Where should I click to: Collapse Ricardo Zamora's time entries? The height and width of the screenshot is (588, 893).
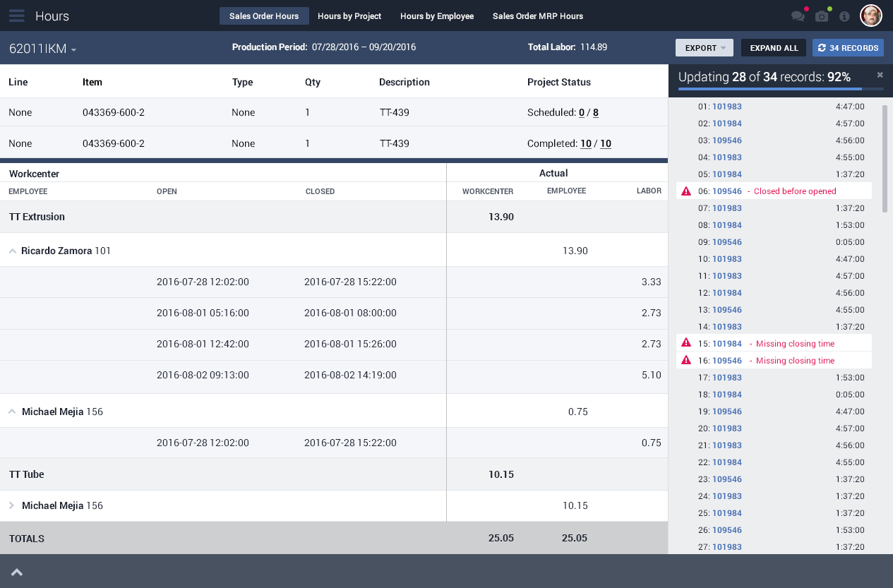pos(13,251)
